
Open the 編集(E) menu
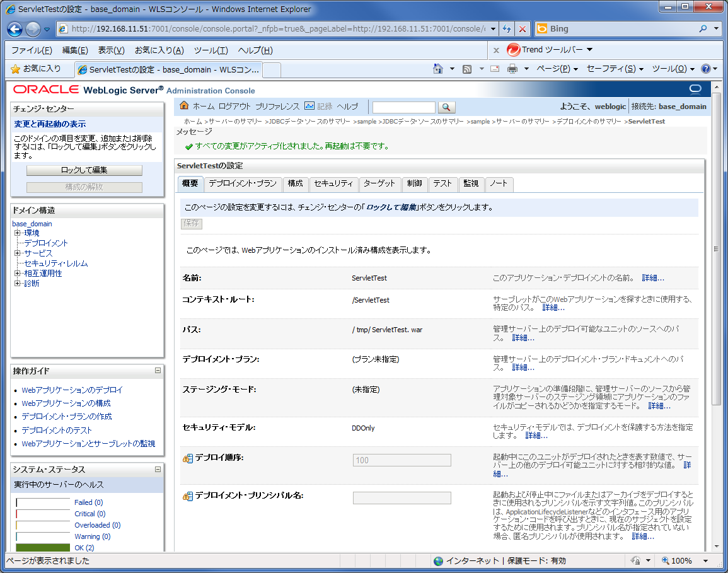pyautogui.click(x=75, y=50)
